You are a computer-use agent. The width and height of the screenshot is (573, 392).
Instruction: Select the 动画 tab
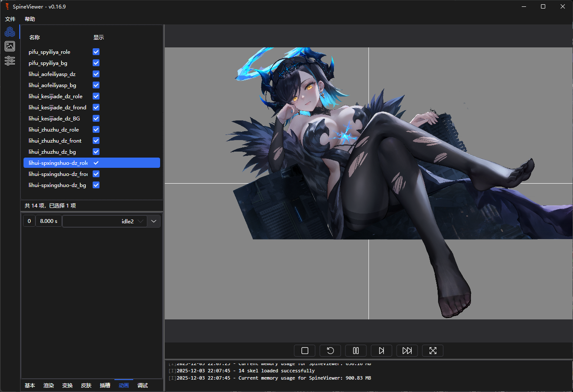124,385
